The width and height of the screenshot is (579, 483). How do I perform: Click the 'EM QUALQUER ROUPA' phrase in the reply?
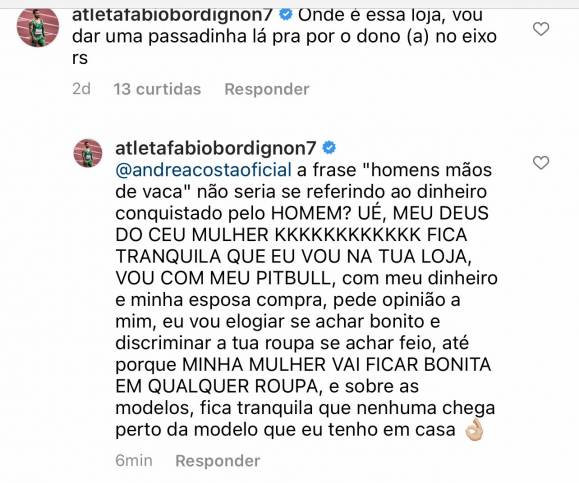click(219, 386)
